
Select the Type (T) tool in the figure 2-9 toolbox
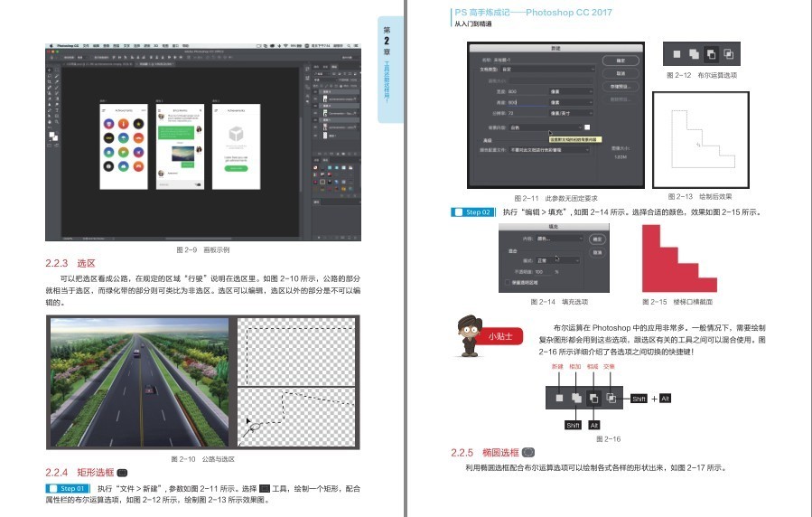point(57,110)
